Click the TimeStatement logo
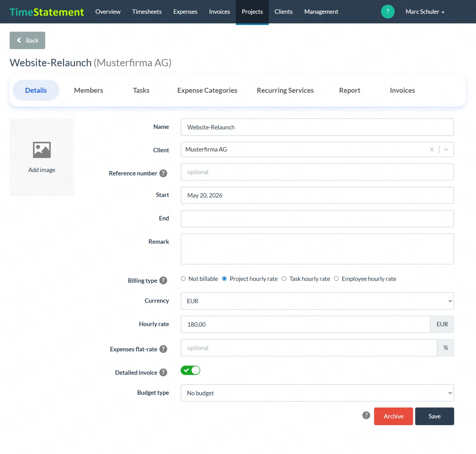Viewport: 476px width, 454px height. point(47,12)
